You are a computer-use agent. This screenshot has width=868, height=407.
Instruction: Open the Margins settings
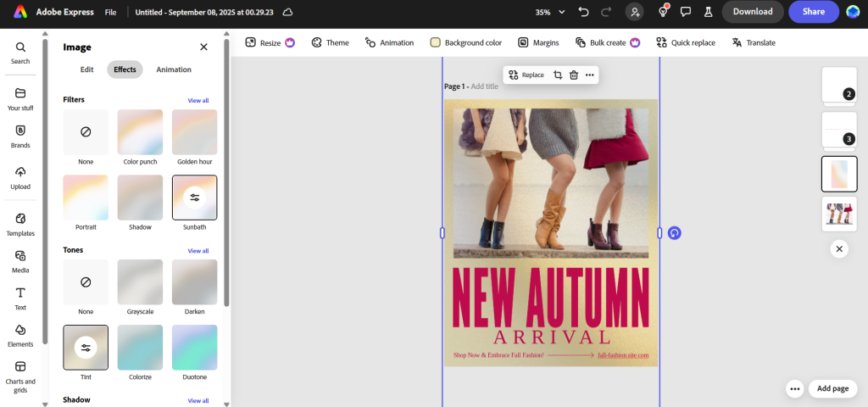click(538, 42)
